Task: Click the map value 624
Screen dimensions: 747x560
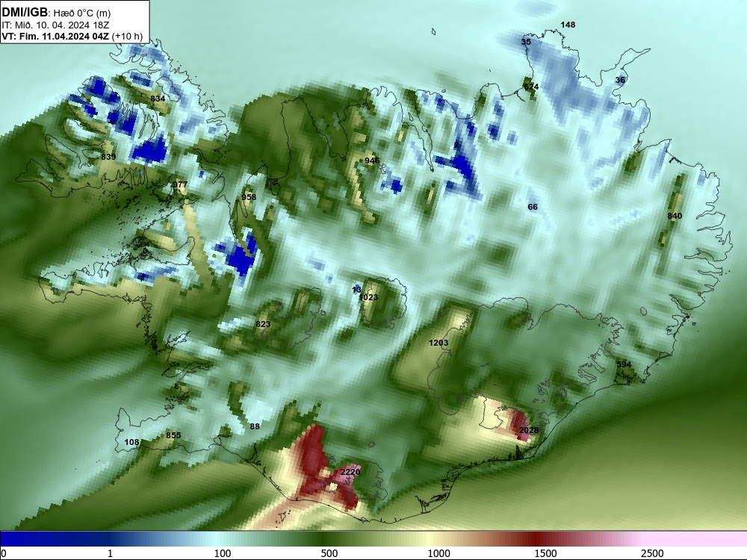Action: (x=531, y=87)
